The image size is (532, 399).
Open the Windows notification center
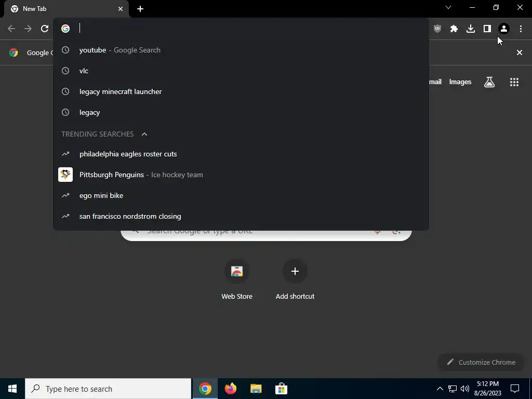click(x=515, y=389)
